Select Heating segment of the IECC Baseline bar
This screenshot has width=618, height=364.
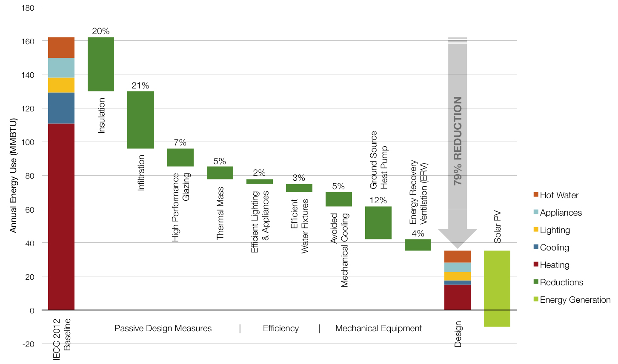pyautogui.click(x=61, y=216)
